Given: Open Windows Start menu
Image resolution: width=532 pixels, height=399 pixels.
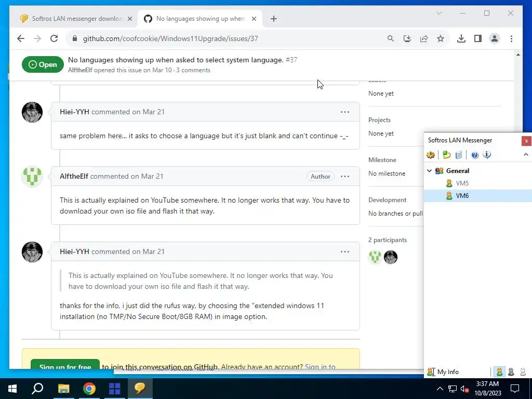Looking at the screenshot, I should pyautogui.click(x=12, y=389).
